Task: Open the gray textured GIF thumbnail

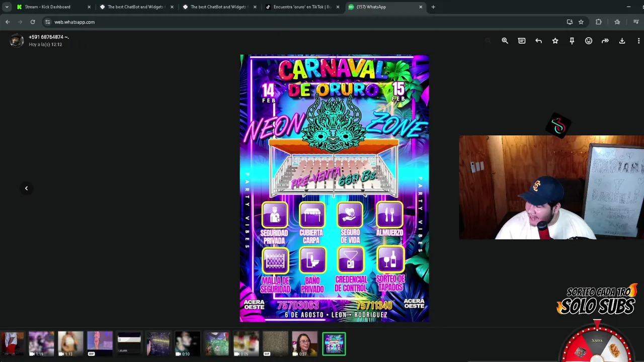Action: point(275,344)
